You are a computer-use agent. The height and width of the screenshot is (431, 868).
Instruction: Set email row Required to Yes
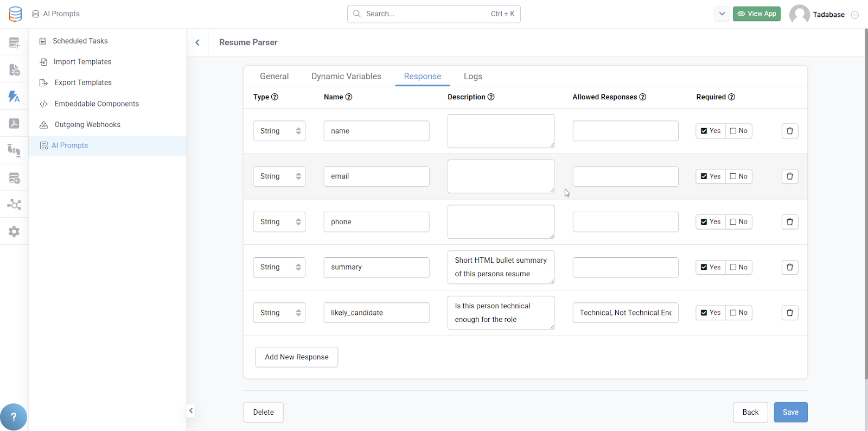click(x=711, y=176)
